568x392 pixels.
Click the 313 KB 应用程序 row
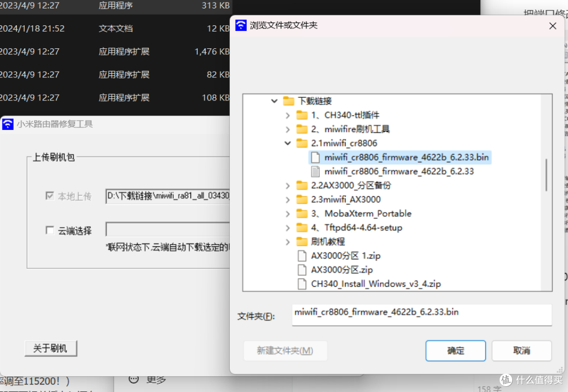pos(115,6)
